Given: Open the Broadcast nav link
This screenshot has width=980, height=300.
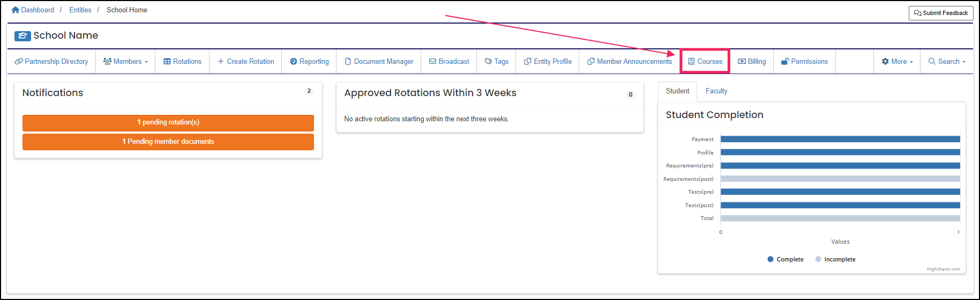Looking at the screenshot, I should [x=449, y=61].
